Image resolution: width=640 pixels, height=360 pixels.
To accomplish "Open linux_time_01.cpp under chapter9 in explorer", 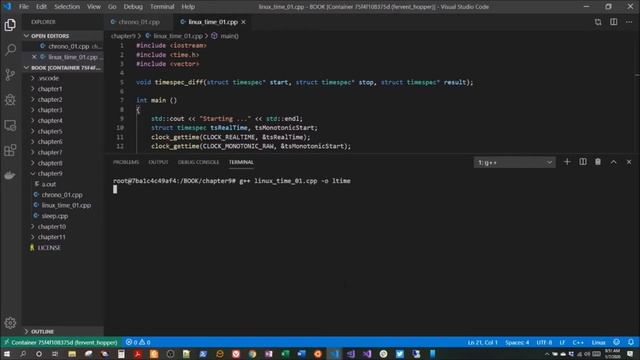I will (x=66, y=205).
